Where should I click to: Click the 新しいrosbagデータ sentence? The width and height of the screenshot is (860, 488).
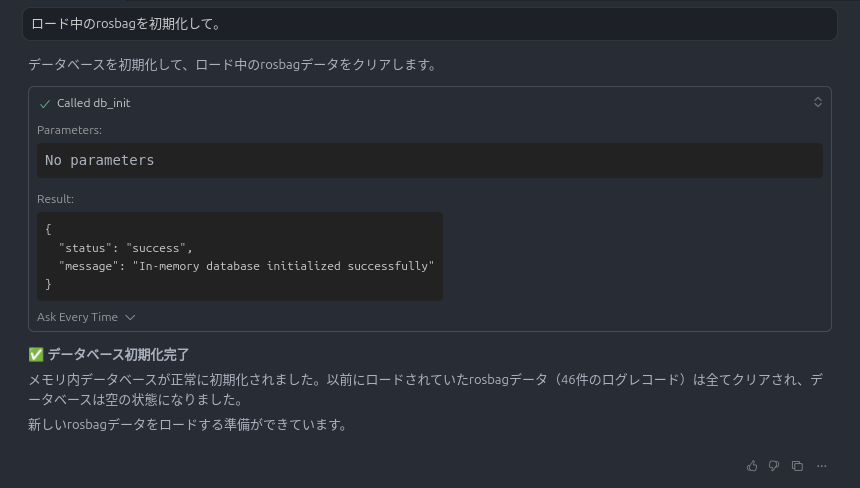pos(187,424)
